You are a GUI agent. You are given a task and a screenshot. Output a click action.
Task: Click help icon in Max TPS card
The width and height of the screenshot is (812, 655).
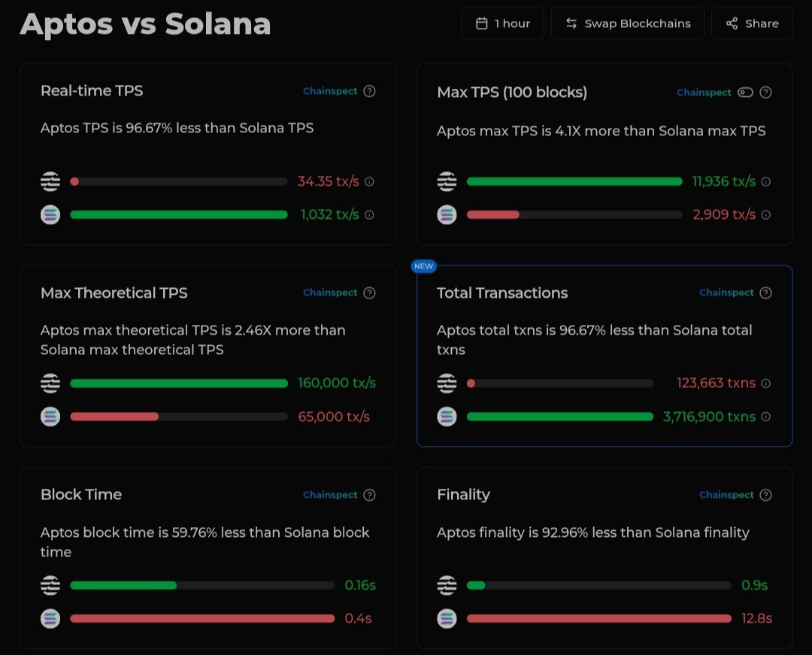[765, 92]
